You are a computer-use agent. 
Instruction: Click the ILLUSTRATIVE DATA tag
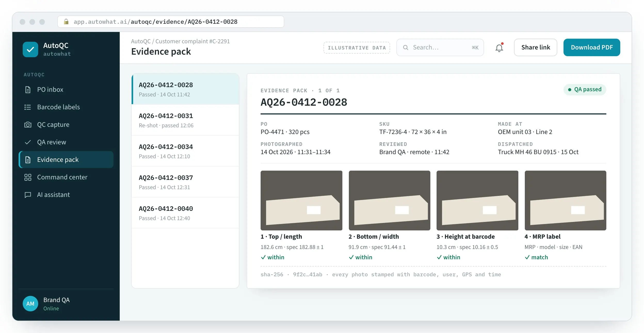coord(357,48)
